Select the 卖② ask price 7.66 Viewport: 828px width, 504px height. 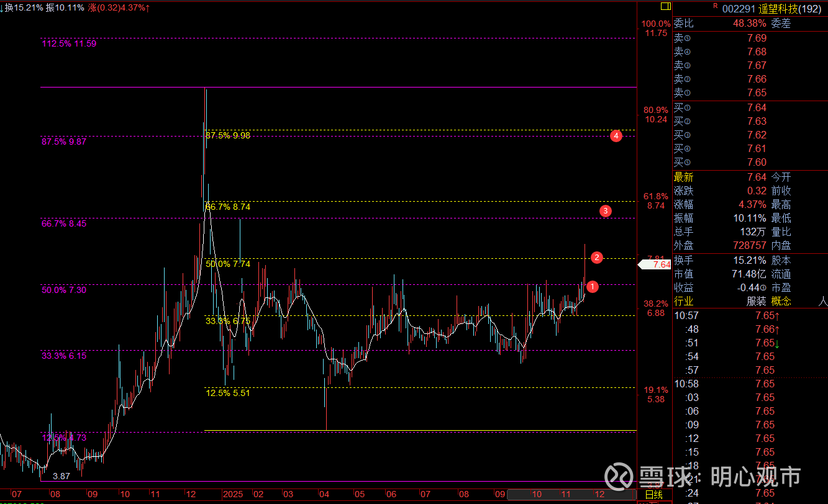point(757,79)
